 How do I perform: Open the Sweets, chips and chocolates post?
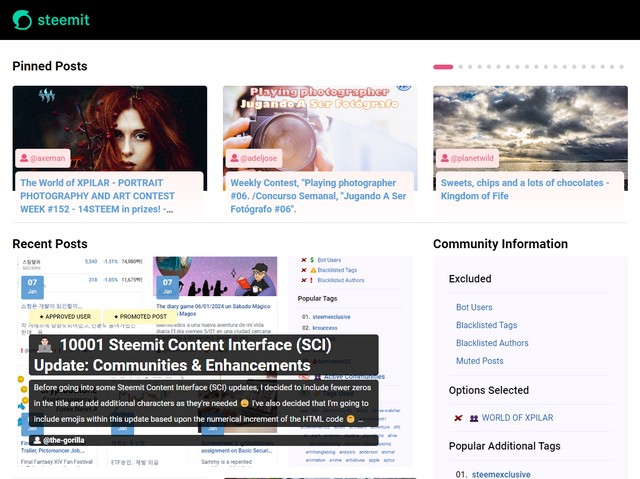click(525, 189)
